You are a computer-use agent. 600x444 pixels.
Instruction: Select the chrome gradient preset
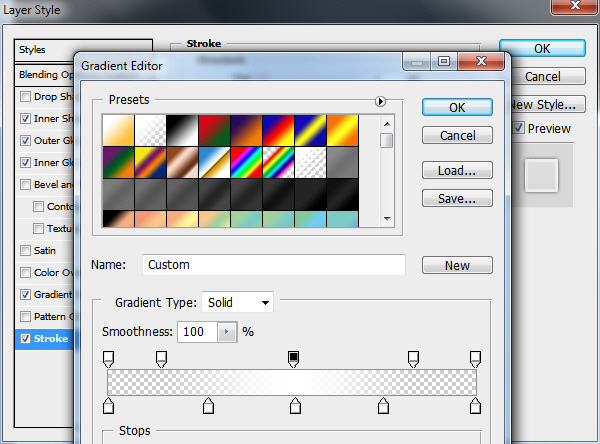coord(215,163)
